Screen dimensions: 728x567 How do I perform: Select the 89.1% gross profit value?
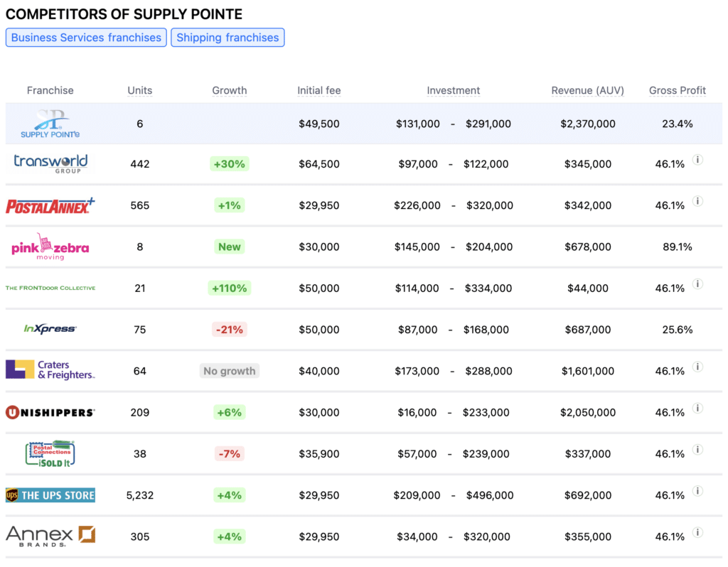[678, 247]
